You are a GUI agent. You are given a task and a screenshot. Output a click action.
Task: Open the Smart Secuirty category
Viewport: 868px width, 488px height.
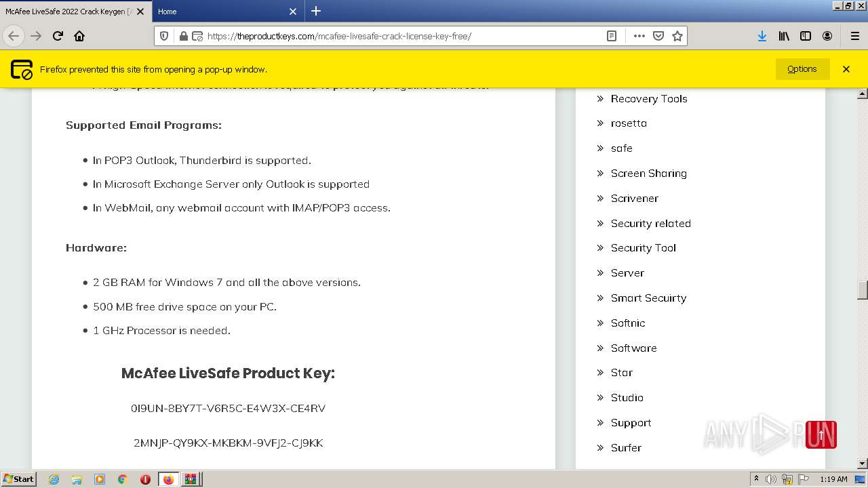[648, 298]
